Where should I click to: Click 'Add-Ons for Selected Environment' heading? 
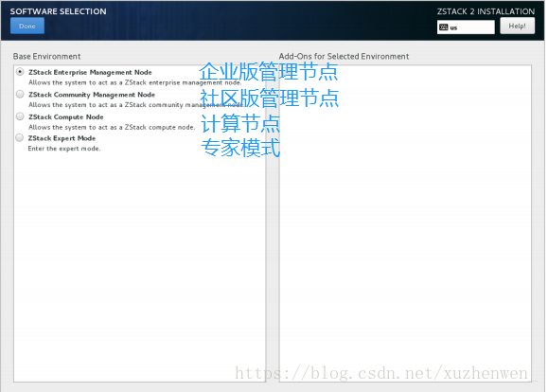(344, 56)
